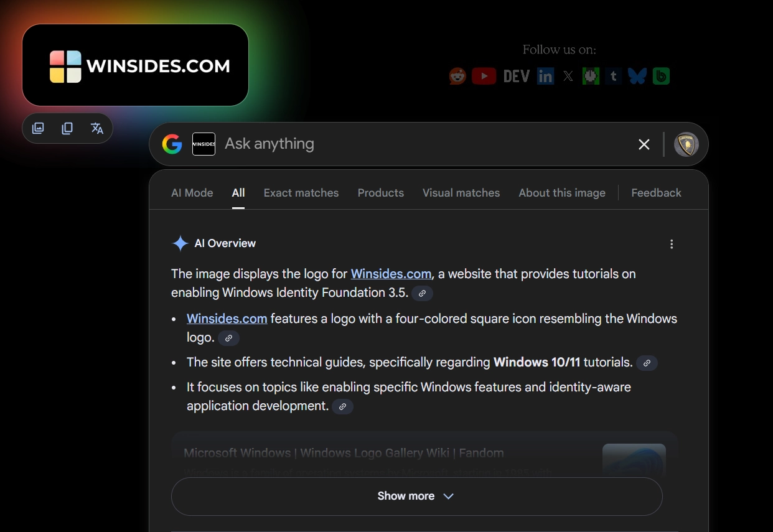Toggle the copy text icon in the Lens toolbar

pyautogui.click(x=67, y=128)
